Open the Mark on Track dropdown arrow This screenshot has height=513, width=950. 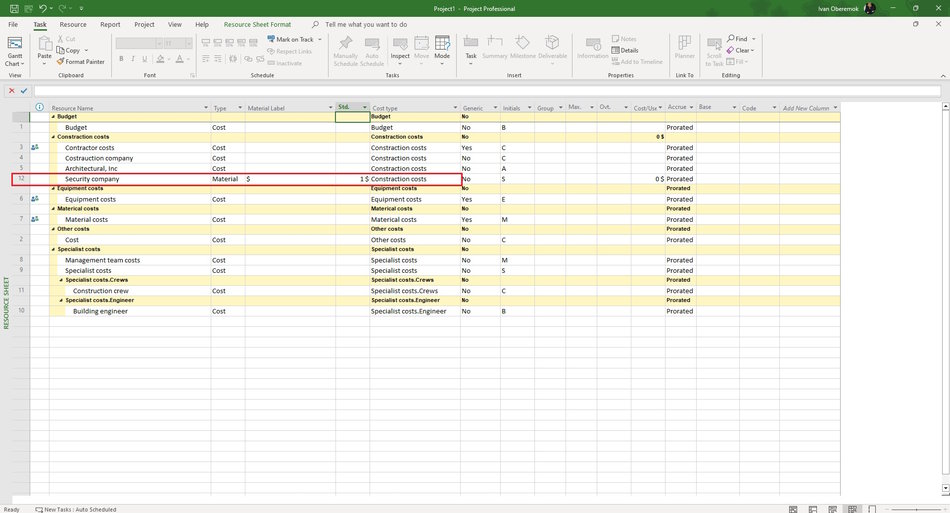tap(320, 39)
